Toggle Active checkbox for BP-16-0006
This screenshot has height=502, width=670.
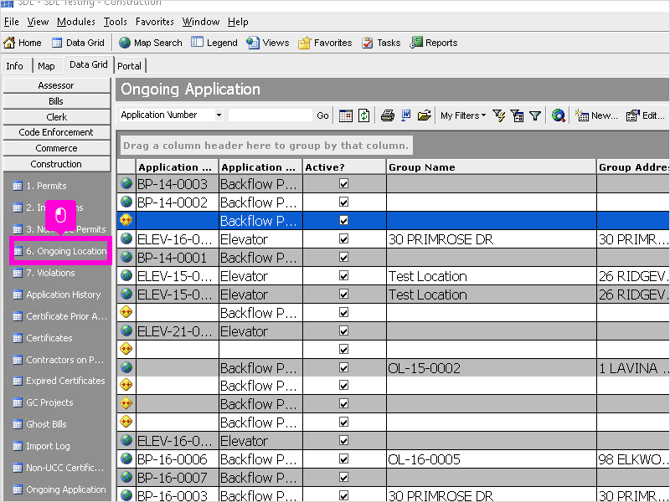click(x=344, y=458)
